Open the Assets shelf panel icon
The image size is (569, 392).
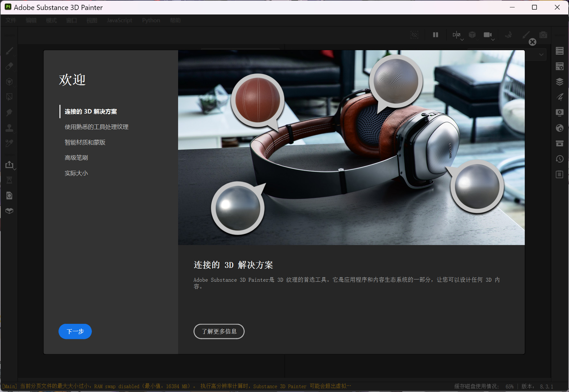[x=560, y=143]
